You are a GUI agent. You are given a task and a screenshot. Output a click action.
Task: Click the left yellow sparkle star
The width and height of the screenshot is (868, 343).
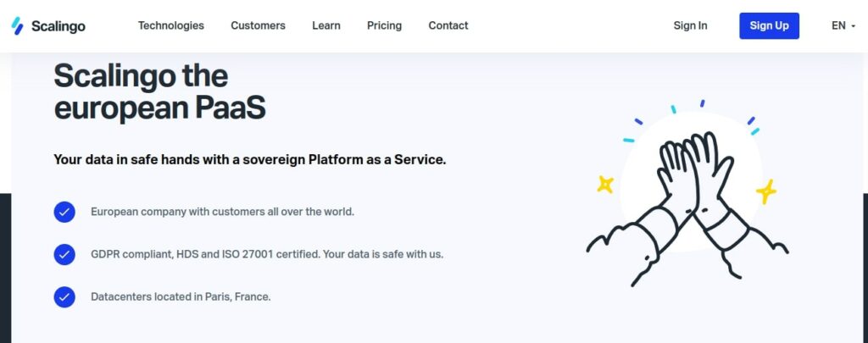pos(605,185)
